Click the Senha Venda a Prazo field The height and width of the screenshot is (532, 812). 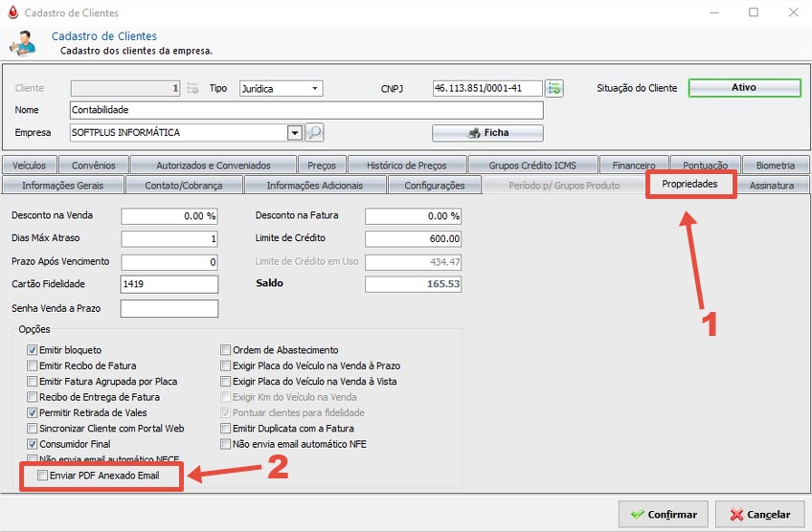pyautogui.click(x=169, y=308)
